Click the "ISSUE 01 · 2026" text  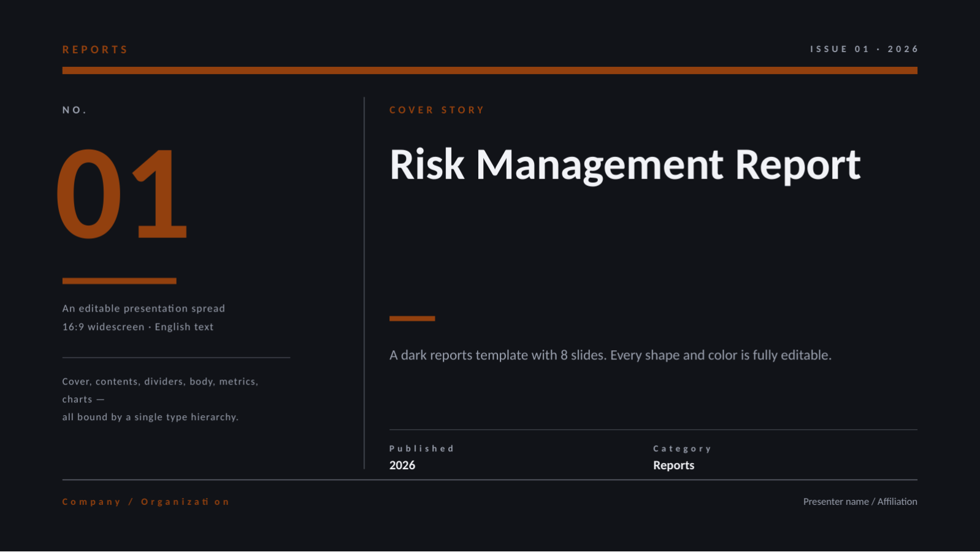[x=864, y=49]
